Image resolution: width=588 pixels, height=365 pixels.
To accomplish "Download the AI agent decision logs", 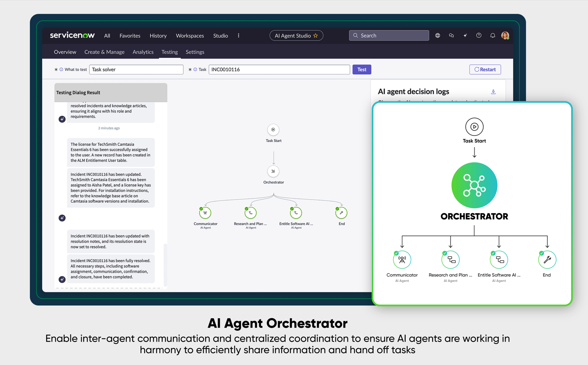I will pos(493,92).
